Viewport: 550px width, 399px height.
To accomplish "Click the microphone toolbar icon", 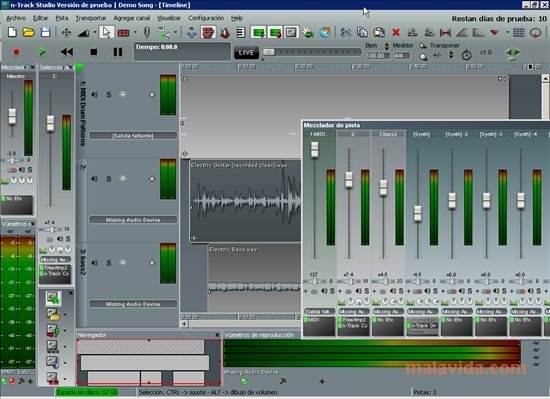I will (147, 33).
